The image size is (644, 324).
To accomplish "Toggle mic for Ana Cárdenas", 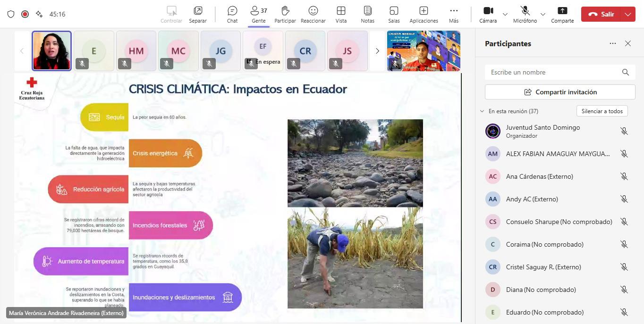I will [624, 176].
